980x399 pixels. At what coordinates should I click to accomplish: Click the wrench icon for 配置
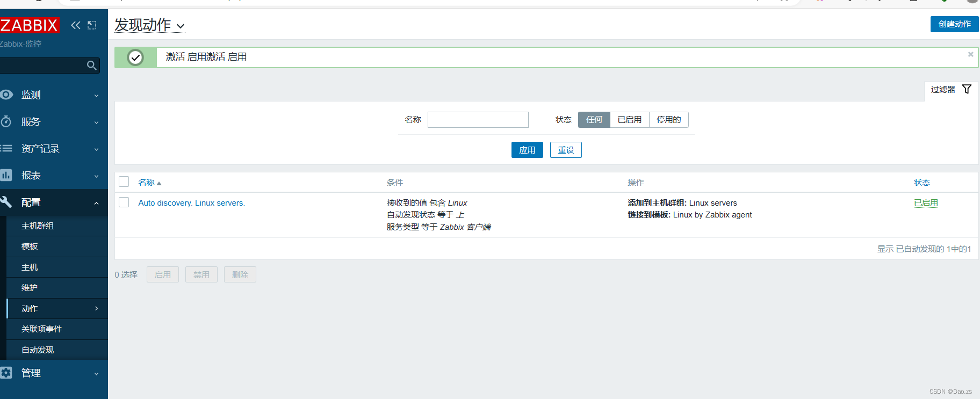tap(6, 202)
